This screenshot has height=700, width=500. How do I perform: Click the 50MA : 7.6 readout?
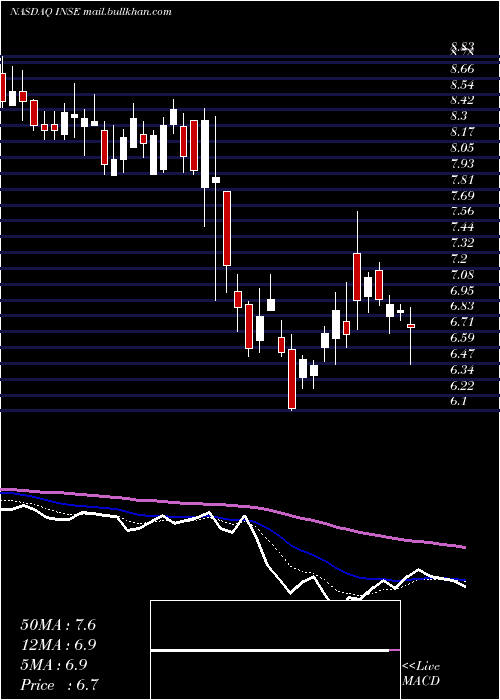[58, 625]
